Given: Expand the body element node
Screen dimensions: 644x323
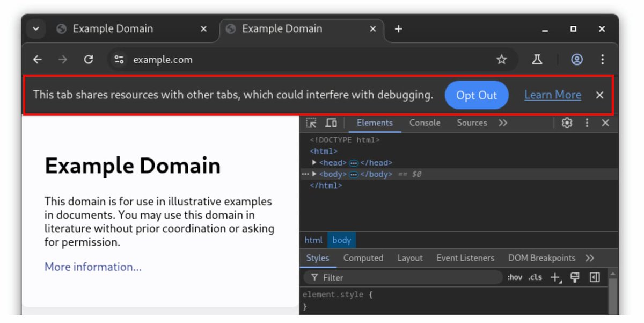Looking at the screenshot, I should point(314,174).
